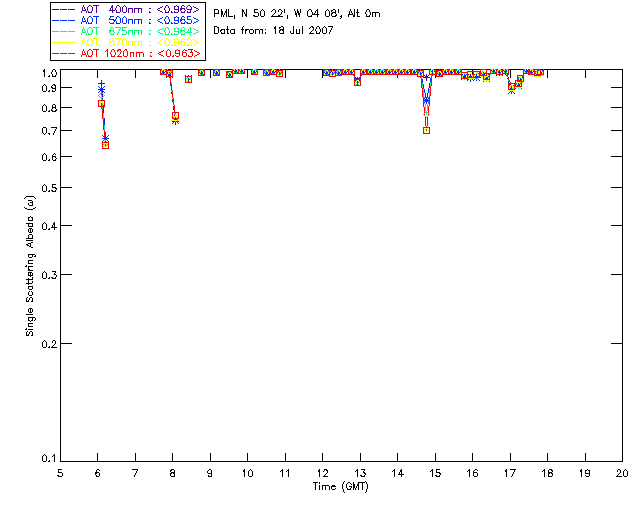Click the y-axis tick label '0.7'

click(49, 131)
